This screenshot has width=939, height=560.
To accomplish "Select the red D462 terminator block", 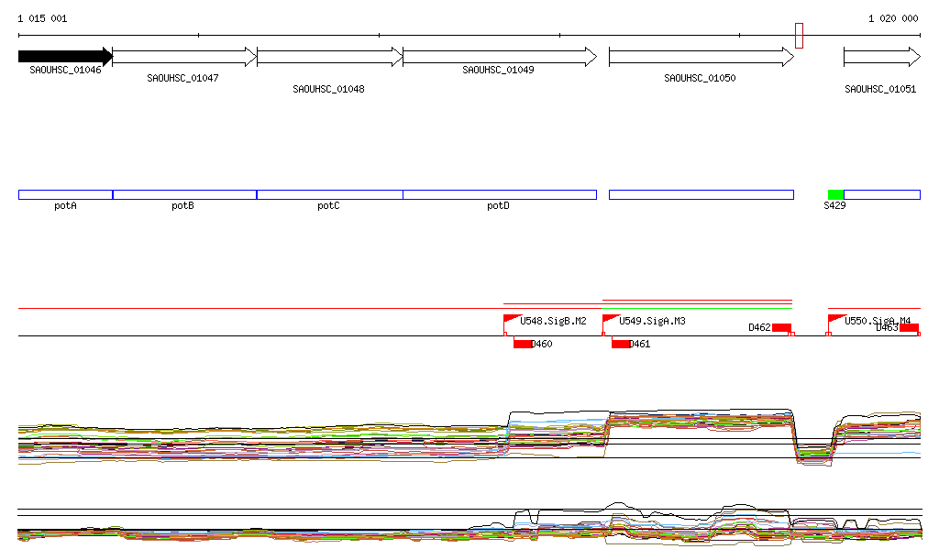I will pos(781,328).
